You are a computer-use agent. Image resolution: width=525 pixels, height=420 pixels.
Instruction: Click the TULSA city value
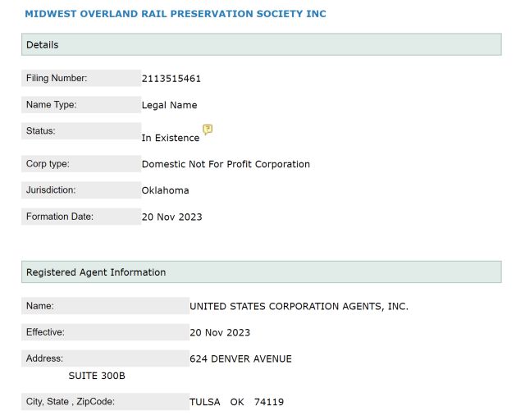204,402
